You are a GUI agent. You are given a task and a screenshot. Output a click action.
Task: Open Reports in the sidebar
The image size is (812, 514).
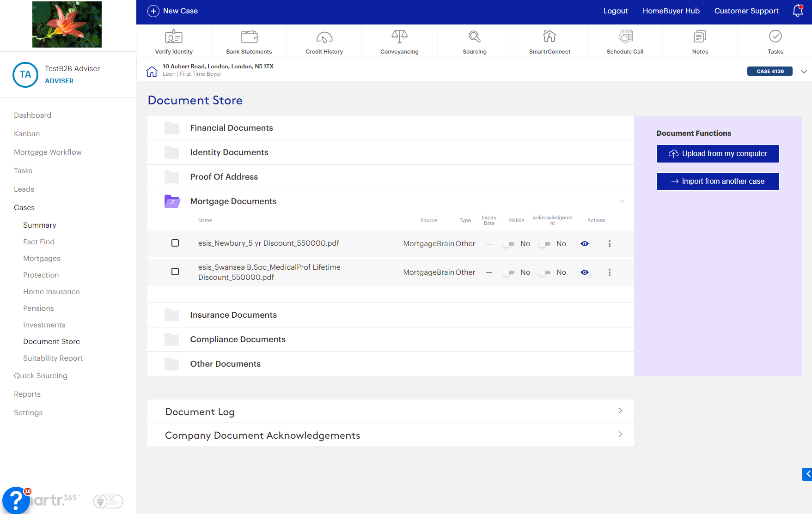(x=27, y=394)
